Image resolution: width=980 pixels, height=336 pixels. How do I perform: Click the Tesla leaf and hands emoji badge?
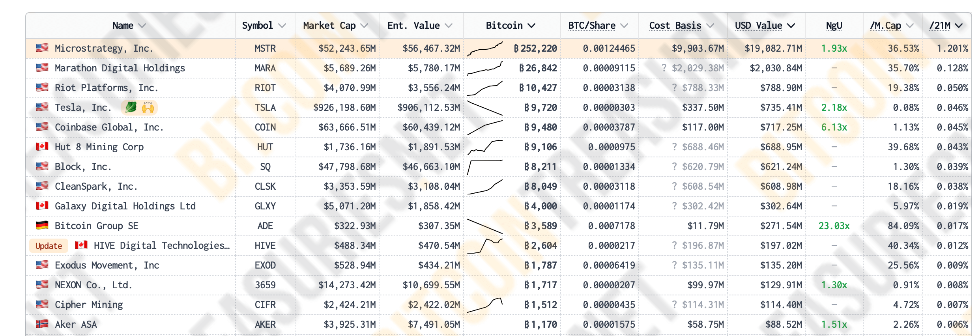(139, 107)
